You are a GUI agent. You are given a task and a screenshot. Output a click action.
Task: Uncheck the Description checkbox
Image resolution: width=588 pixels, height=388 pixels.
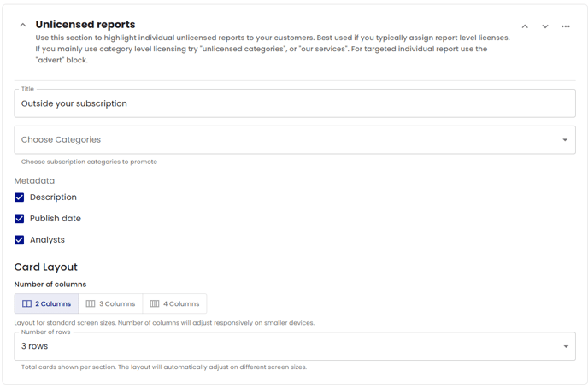click(20, 197)
